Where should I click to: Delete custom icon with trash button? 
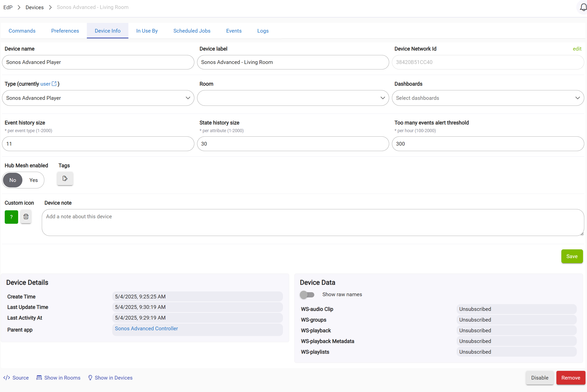coord(26,217)
